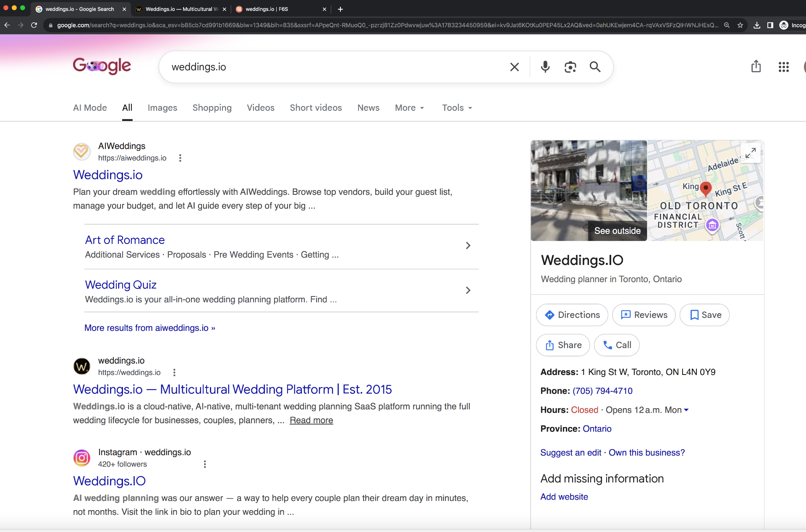Open the three-dot menu for weddings.io result
This screenshot has height=532, width=806.
coord(174,372)
